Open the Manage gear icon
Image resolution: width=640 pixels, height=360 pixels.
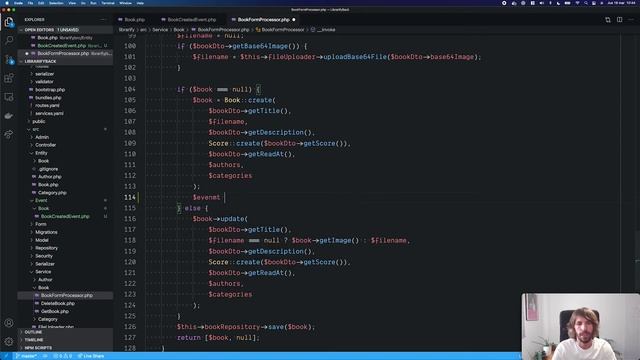coord(9,342)
